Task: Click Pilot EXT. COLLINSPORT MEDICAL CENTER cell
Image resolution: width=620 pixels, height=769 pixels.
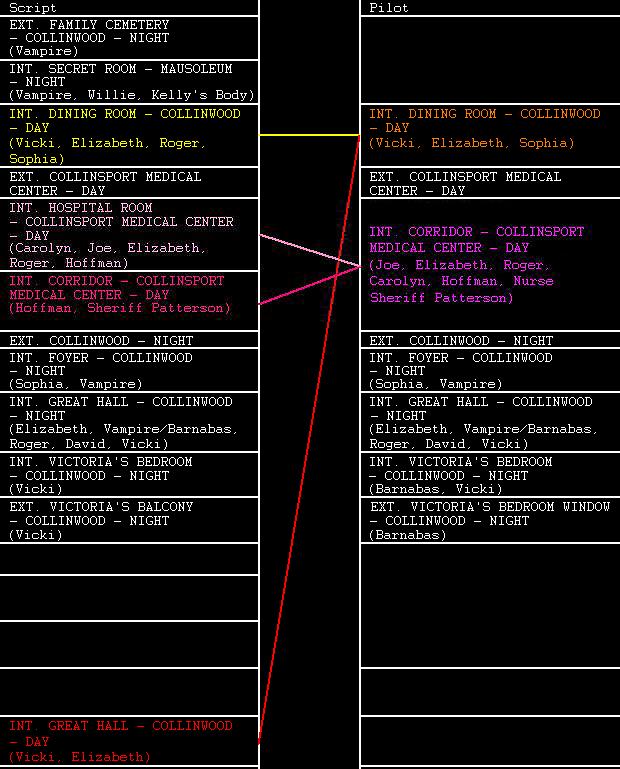Action: 490,183
